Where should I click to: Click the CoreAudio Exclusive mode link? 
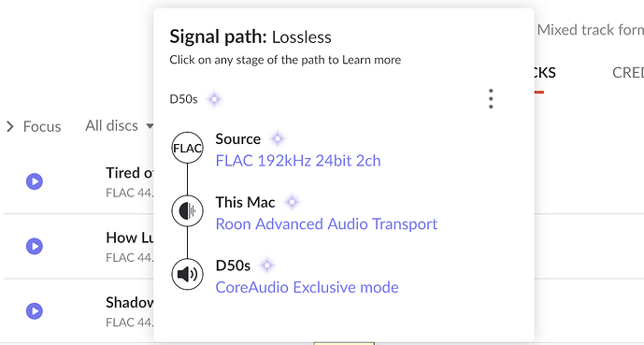pos(307,287)
